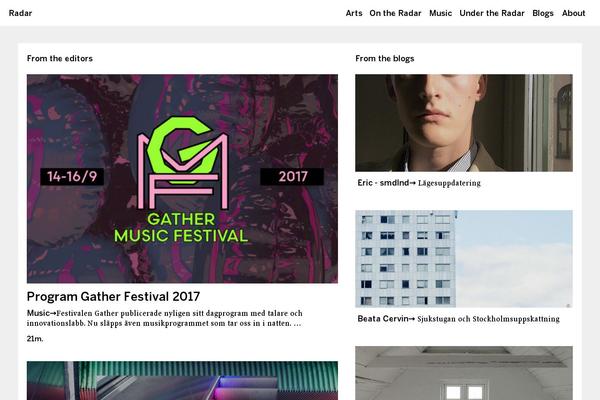Viewport: 600px width, 400px height.
Task: Open the About page
Action: [x=573, y=13]
